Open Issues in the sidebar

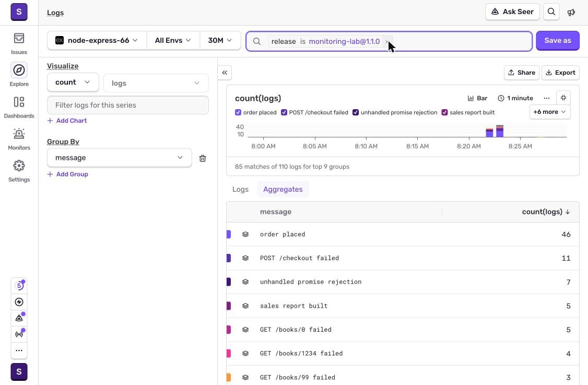click(x=19, y=43)
